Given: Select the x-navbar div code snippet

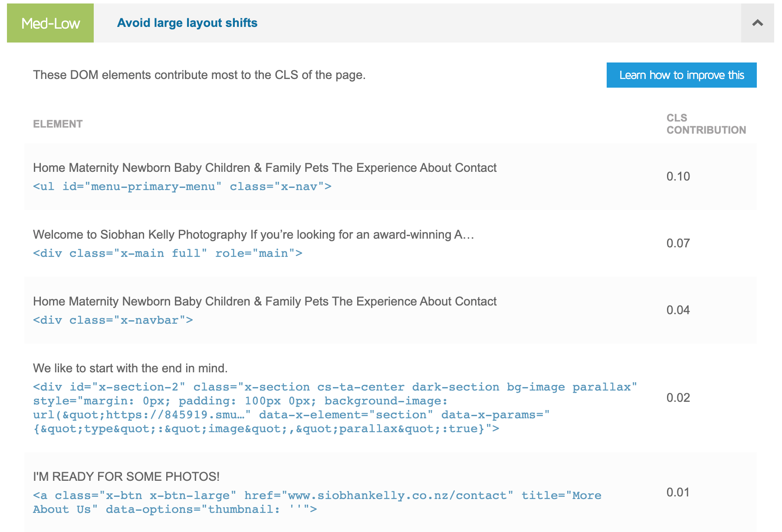Looking at the screenshot, I should (113, 320).
